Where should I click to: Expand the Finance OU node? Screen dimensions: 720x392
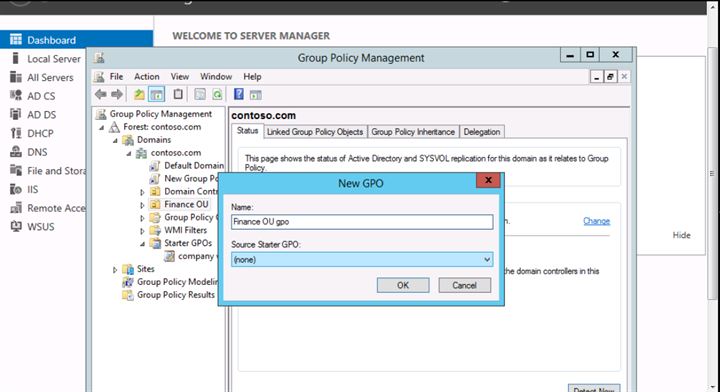pos(142,205)
